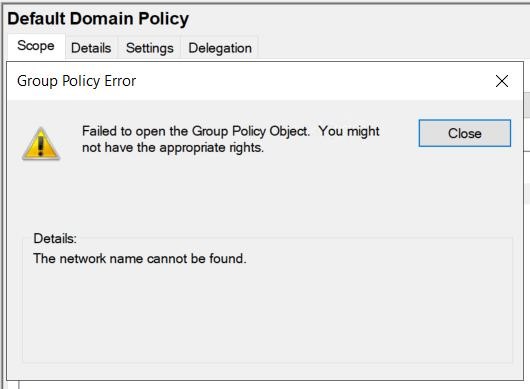Click the empty area inside the Details box

pyautogui.click(x=267, y=314)
